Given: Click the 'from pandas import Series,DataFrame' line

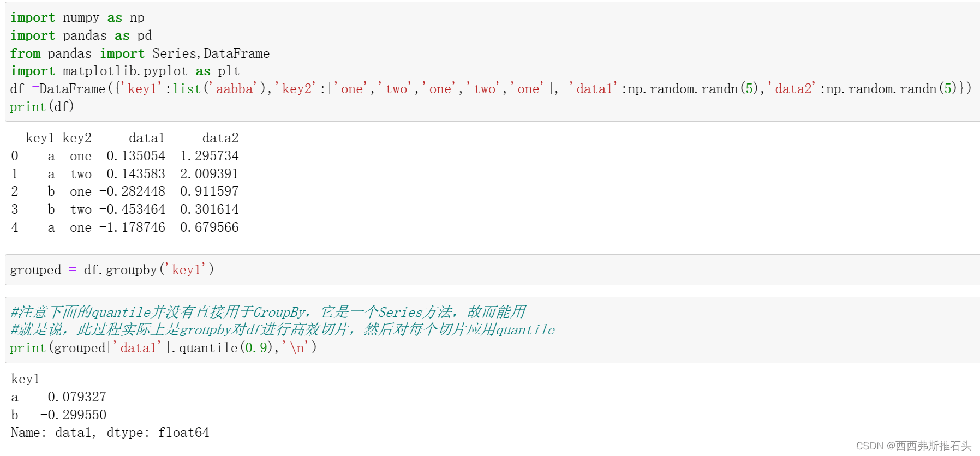Looking at the screenshot, I should tap(140, 53).
